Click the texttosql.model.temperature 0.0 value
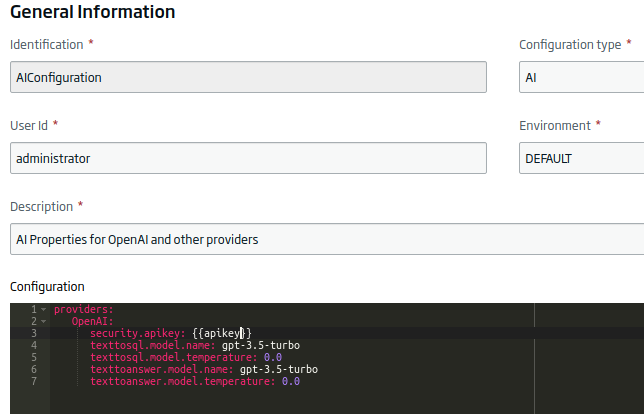The image size is (644, 414). [x=273, y=357]
